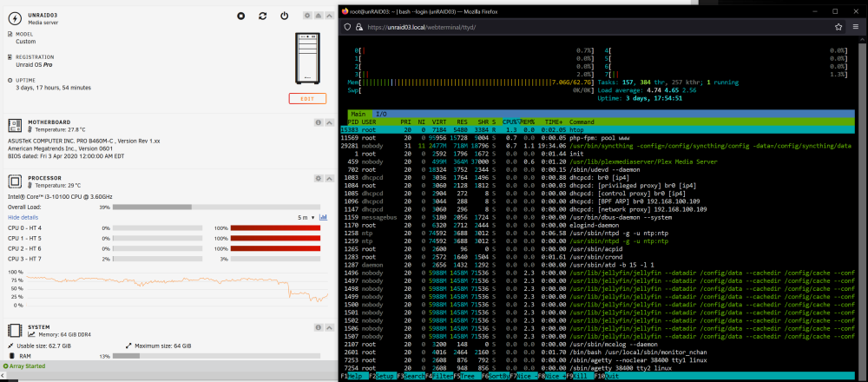Open settings gear in UNRAID03 tile header

(308, 16)
